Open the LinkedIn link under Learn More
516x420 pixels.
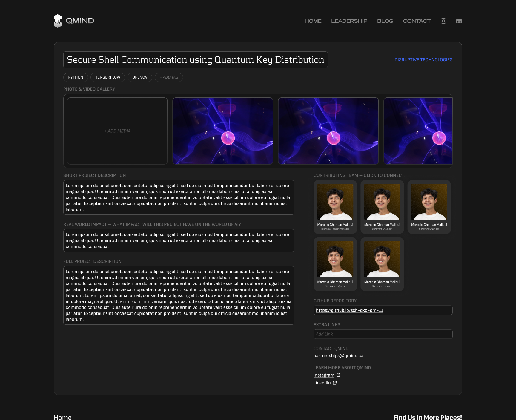pyautogui.click(x=322, y=383)
